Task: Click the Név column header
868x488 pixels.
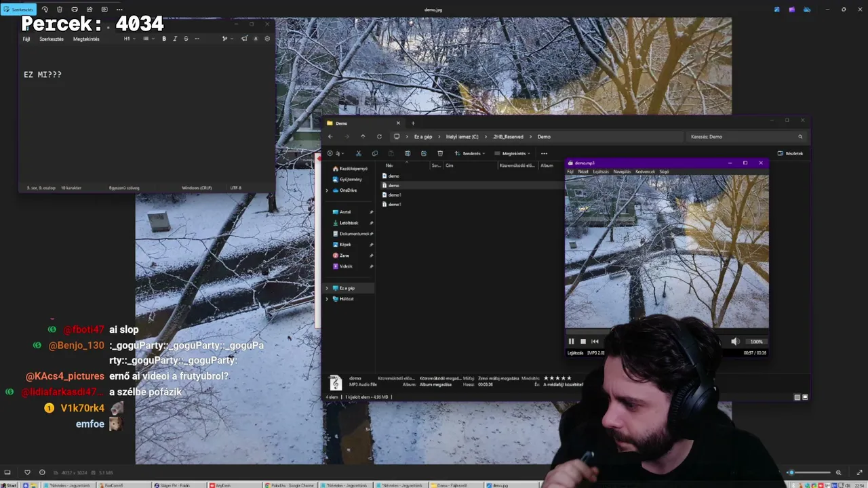Action: 389,165
